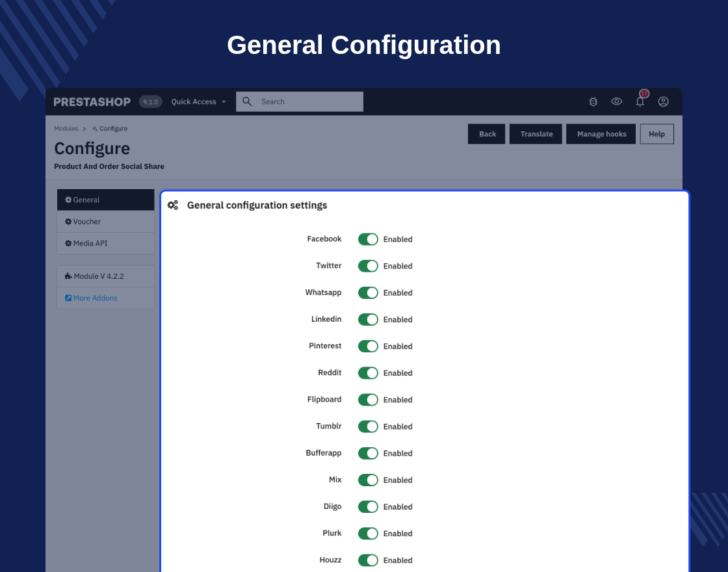Image resolution: width=728 pixels, height=572 pixels.
Task: Click the PrestaShop logo
Action: (x=92, y=101)
